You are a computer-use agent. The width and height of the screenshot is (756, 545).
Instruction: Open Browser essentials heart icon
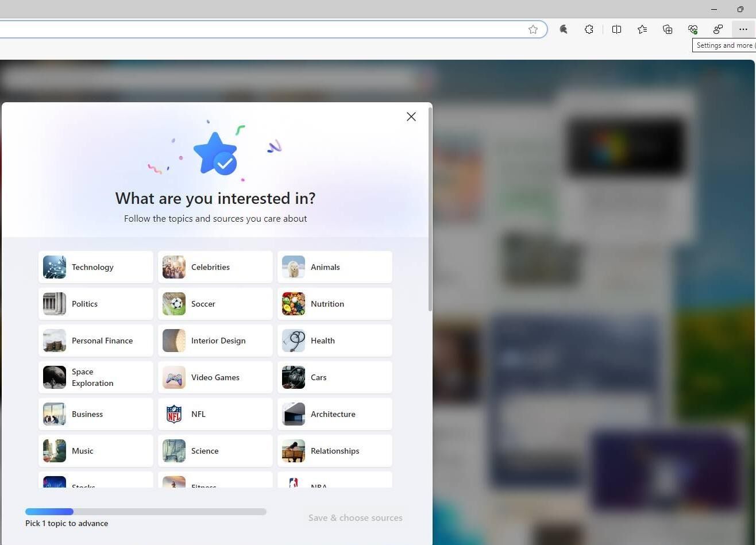(692, 29)
